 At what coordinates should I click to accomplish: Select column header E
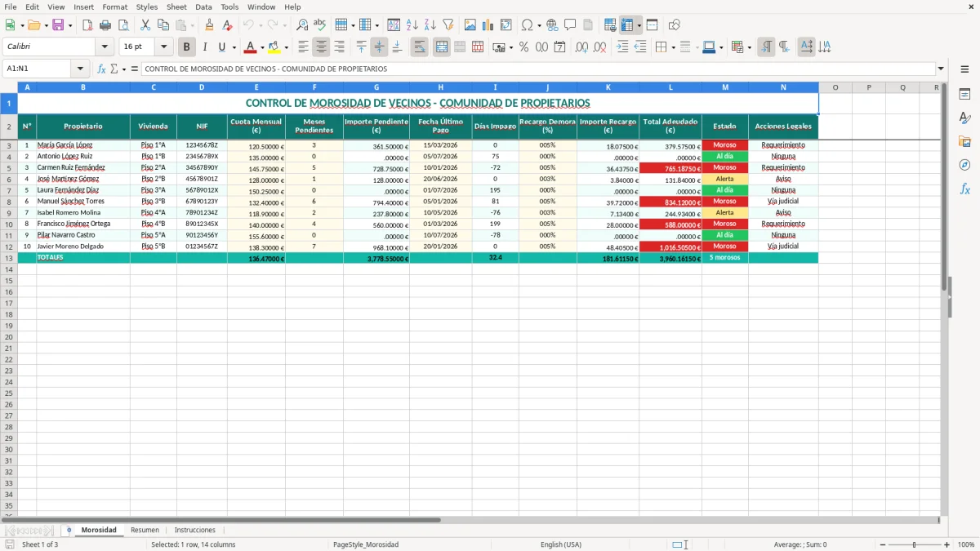256,87
